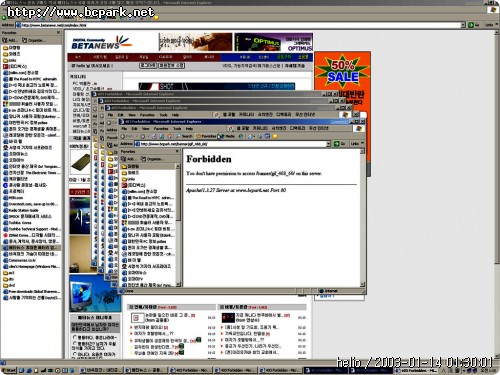Switch to first 403 Forbidden taskbar button
Image resolution: width=500 pixels, height=375 pixels.
click(191, 370)
